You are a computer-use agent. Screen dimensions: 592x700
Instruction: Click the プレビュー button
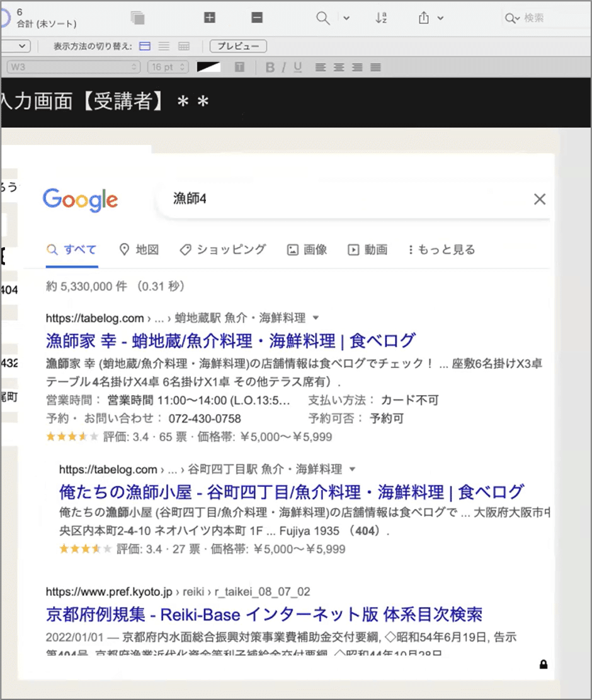click(238, 46)
